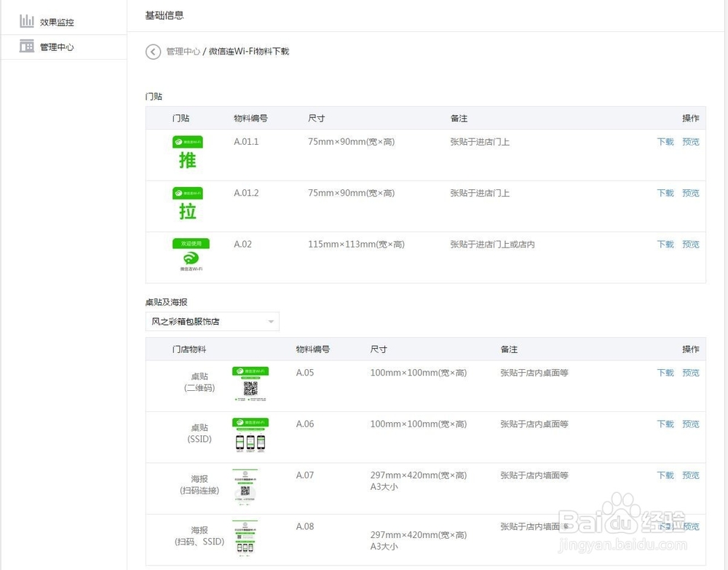Viewport: 728px width, 570px height.
Task: Click the 推 sticker thumbnail
Action: tap(188, 154)
